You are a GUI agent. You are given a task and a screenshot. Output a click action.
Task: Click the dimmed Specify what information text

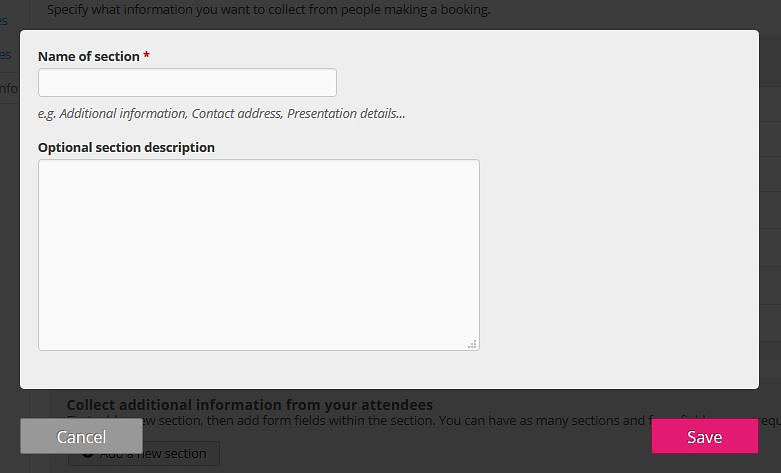point(269,9)
